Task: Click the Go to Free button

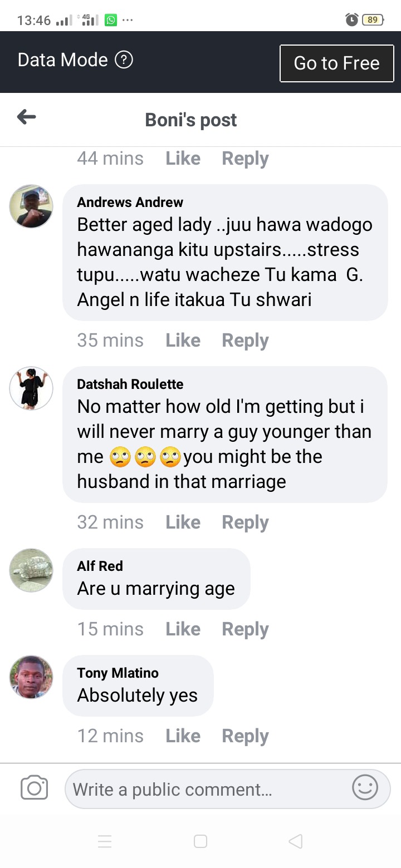Action: click(337, 63)
